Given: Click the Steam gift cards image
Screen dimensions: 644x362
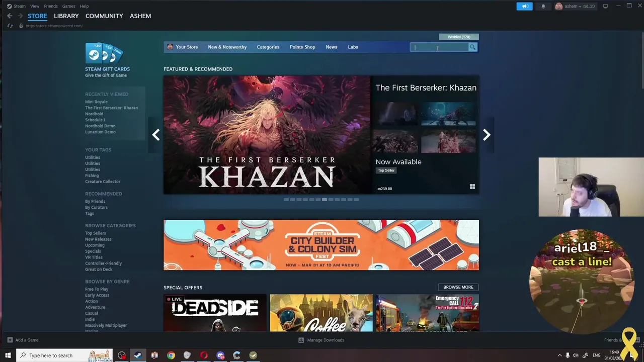Looking at the screenshot, I should click(x=104, y=53).
